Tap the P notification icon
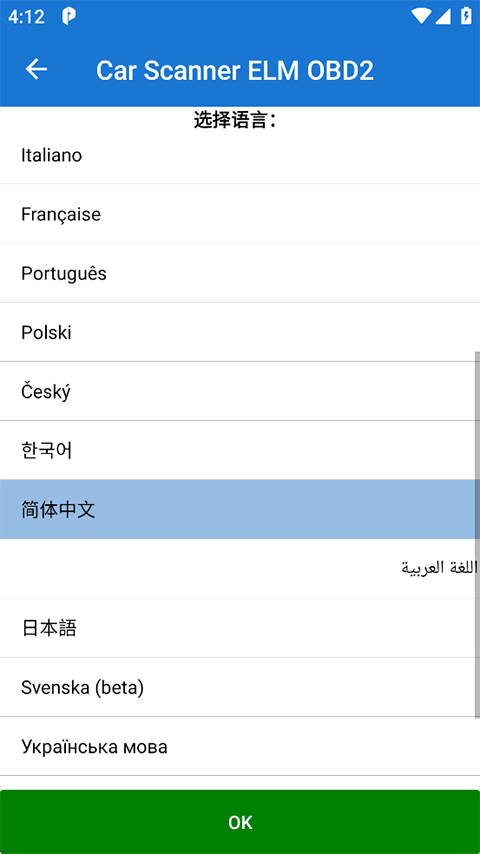This screenshot has height=854, width=480. coord(69,16)
